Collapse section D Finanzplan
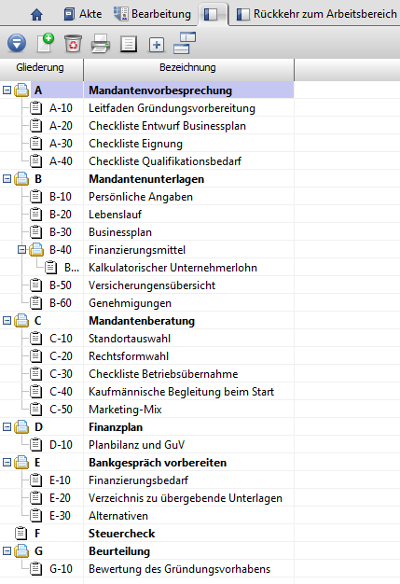Viewport: 400px width, 584px height. click(x=7, y=427)
